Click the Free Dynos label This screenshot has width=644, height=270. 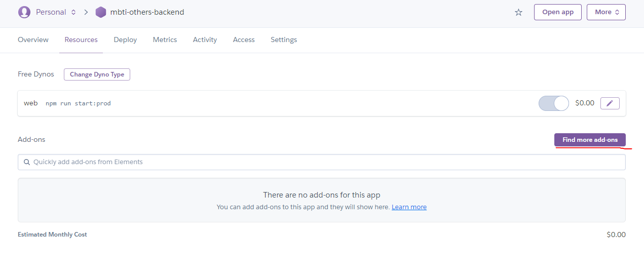(36, 74)
